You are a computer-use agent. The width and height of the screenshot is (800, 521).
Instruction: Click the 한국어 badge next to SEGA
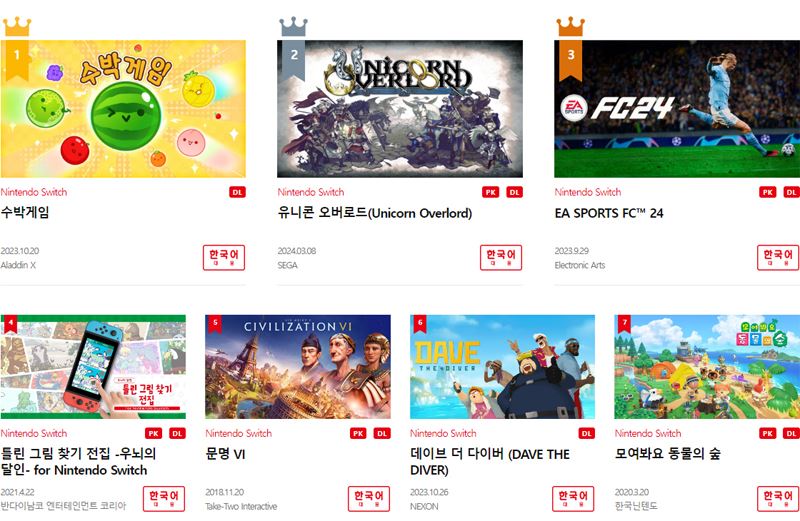tap(501, 258)
